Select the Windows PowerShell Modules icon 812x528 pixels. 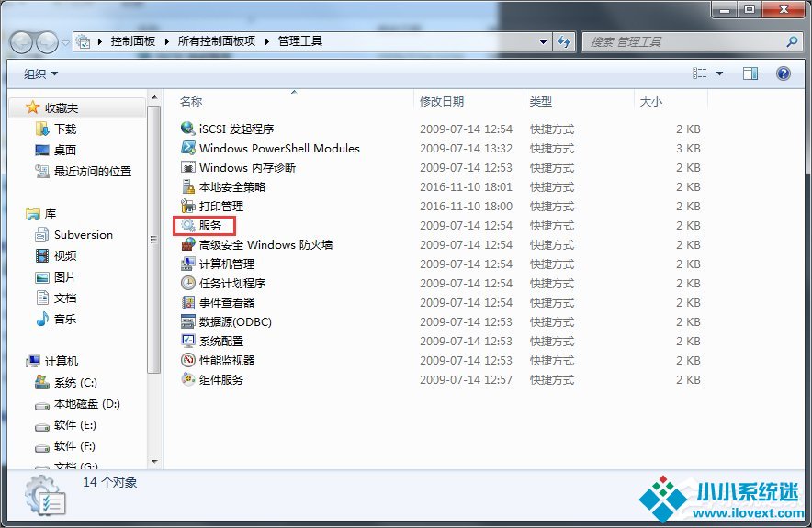(x=188, y=148)
